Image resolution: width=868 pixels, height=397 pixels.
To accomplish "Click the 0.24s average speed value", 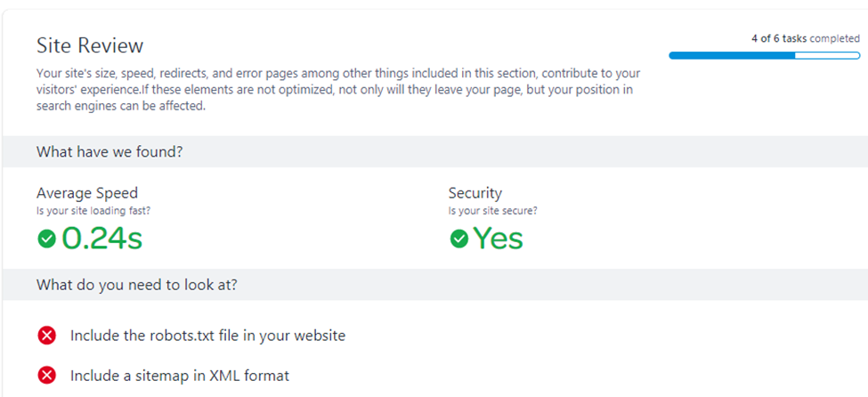I will [101, 239].
